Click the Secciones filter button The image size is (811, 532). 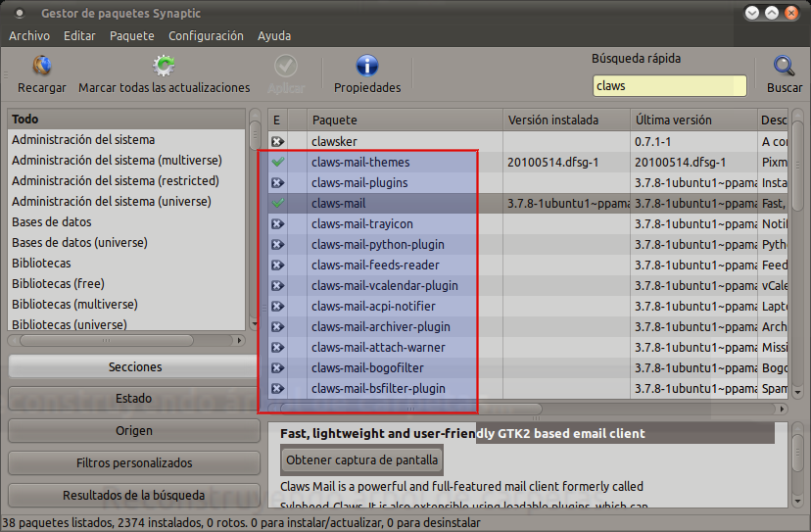click(x=134, y=367)
